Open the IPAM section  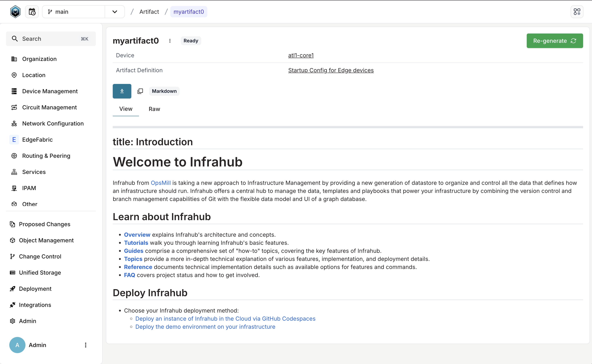pyautogui.click(x=29, y=188)
